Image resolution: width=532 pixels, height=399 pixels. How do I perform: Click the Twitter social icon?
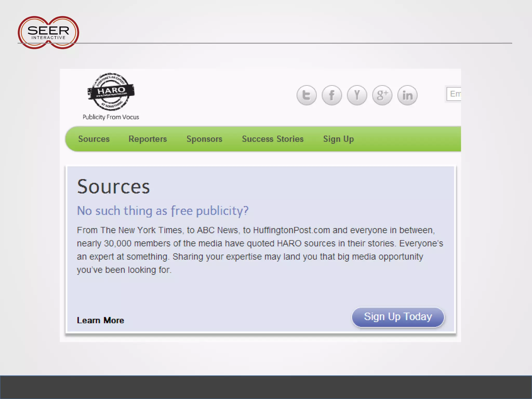click(x=307, y=95)
